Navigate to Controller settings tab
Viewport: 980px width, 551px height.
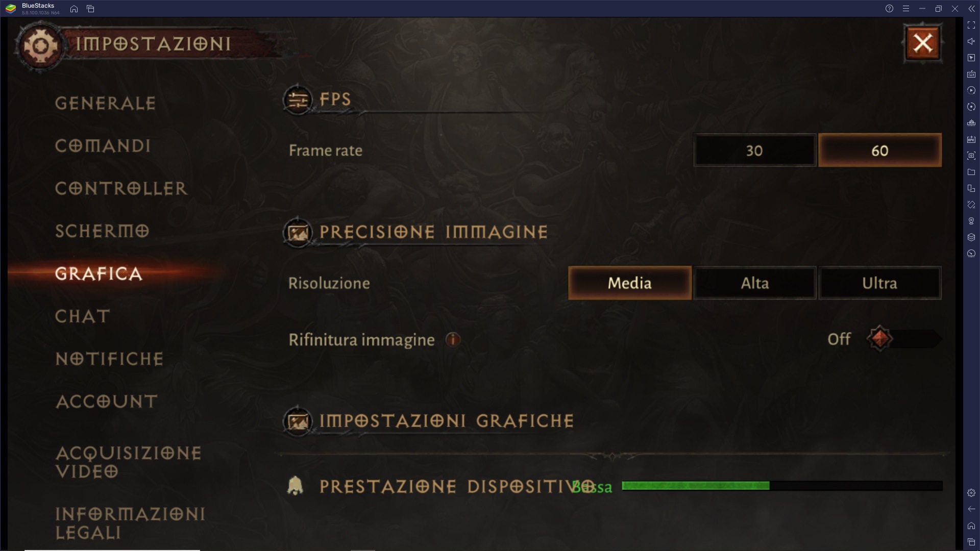point(121,188)
